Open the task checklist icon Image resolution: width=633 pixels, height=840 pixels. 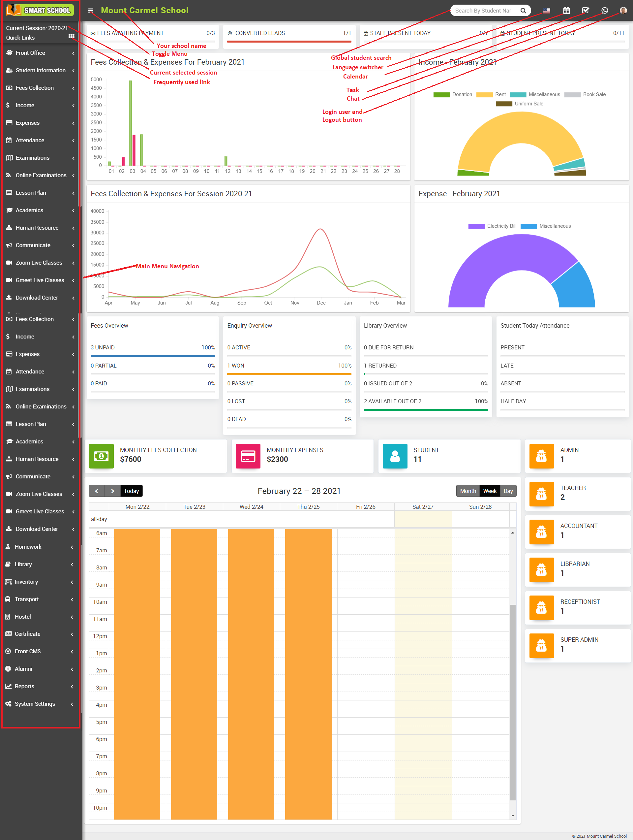point(585,11)
